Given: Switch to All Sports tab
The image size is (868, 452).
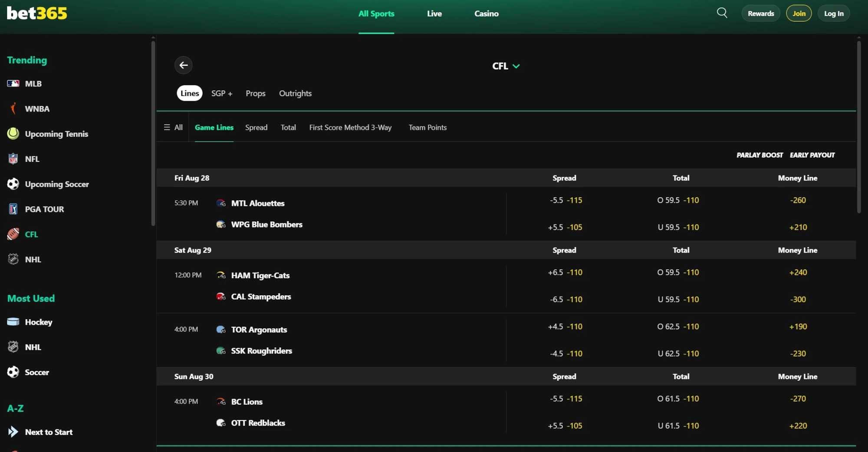Looking at the screenshot, I should 376,13.
